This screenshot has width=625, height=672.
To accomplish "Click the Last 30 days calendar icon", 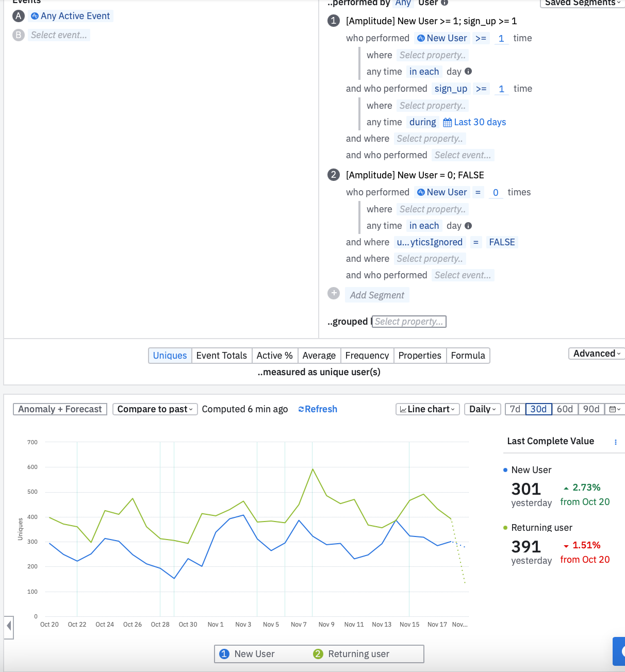I will pyautogui.click(x=447, y=122).
